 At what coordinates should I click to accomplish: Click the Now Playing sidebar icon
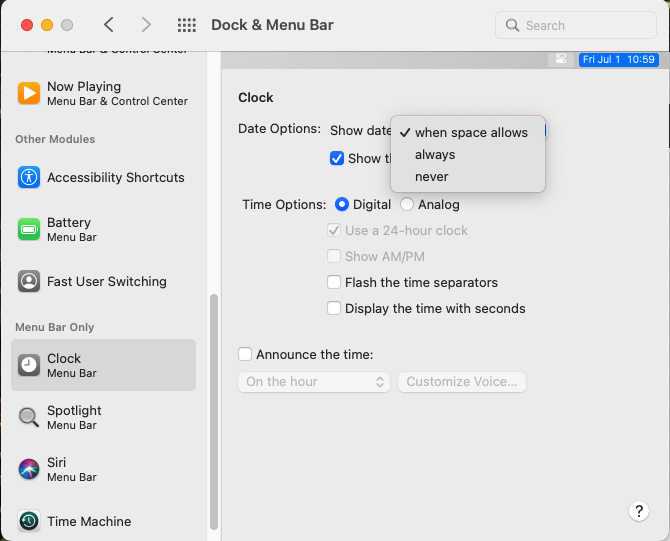pyautogui.click(x=29, y=93)
